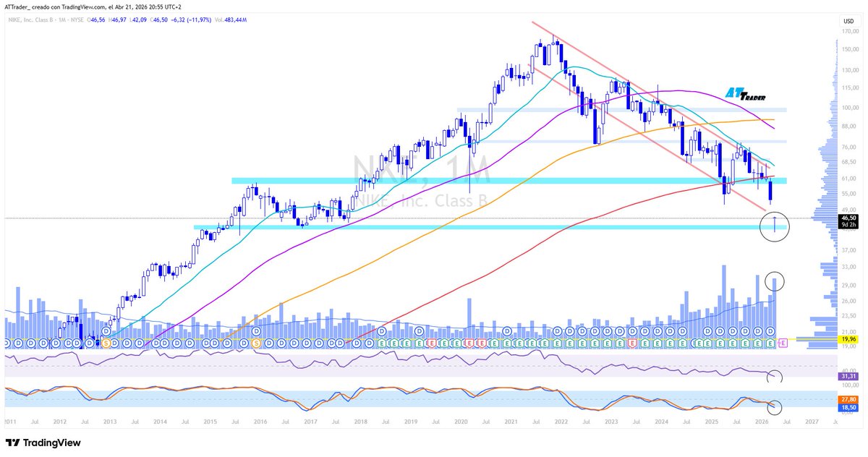Click the 23,50 price axis label
Image resolution: width=868 pixels, height=457 pixels.
click(848, 315)
